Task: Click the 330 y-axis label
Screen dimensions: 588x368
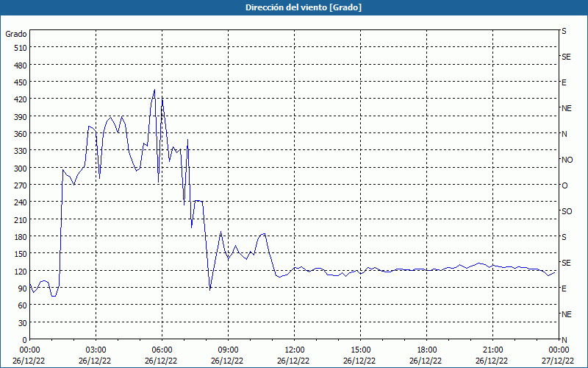Action: pos(21,151)
